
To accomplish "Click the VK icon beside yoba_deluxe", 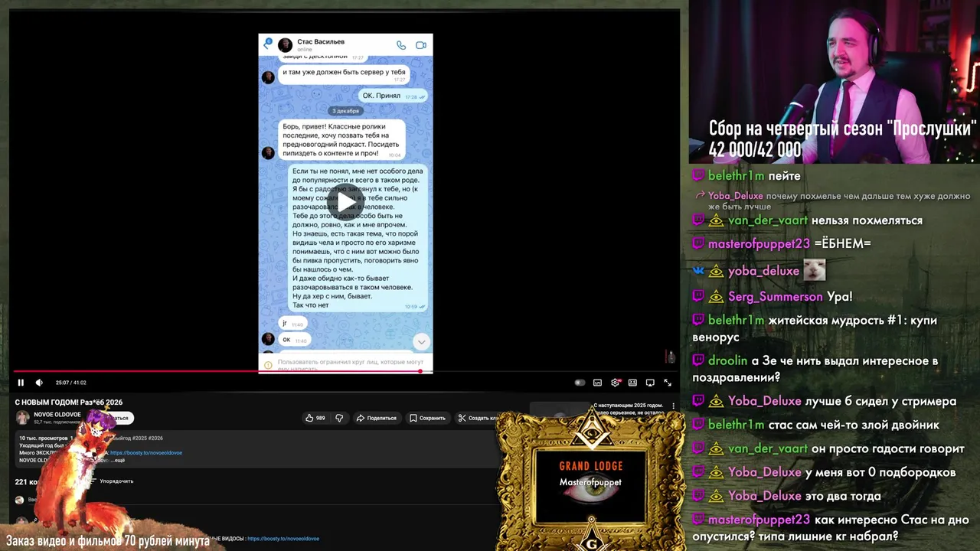I will pyautogui.click(x=698, y=271).
